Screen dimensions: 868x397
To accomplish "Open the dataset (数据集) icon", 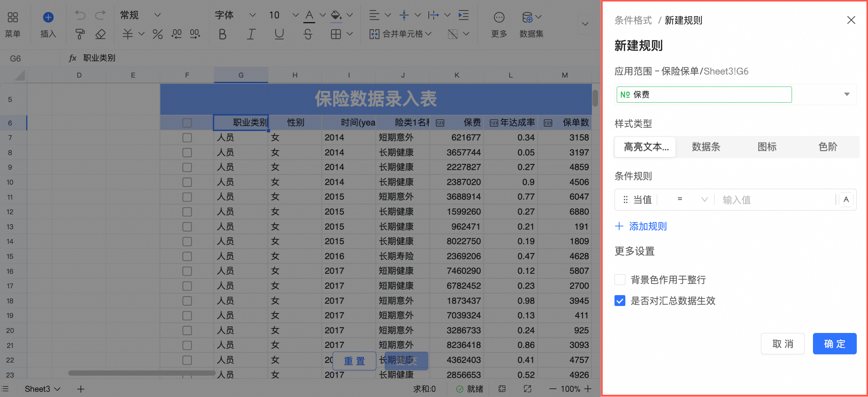I will pyautogui.click(x=527, y=17).
